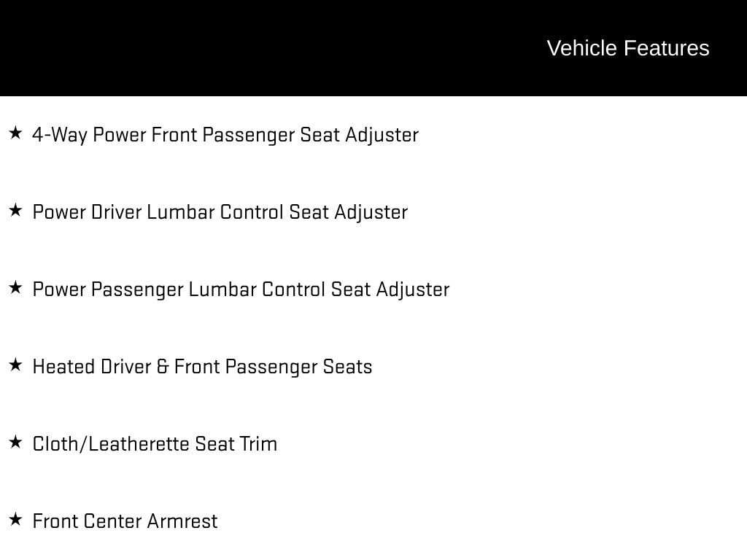The image size is (747, 560).
Task: Click the word Armrest in last feature
Action: [x=182, y=521]
